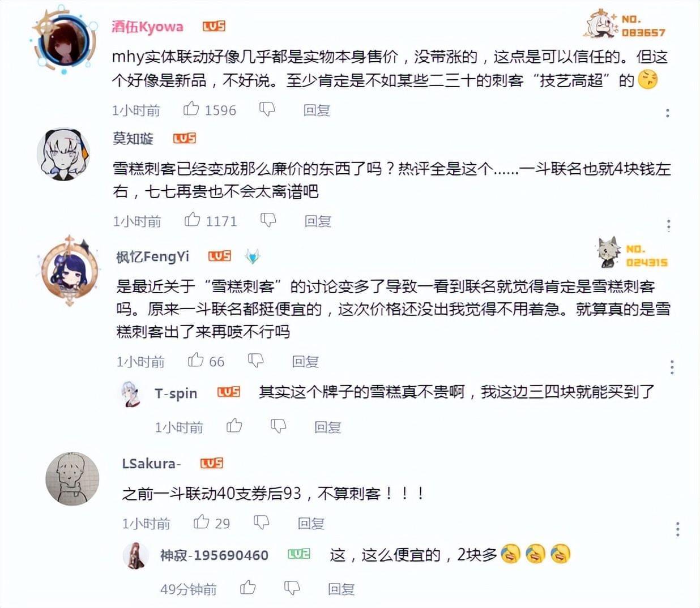This screenshot has height=608, width=700.
Task: Dislike 神寂-195690460's reply
Action: point(292,588)
